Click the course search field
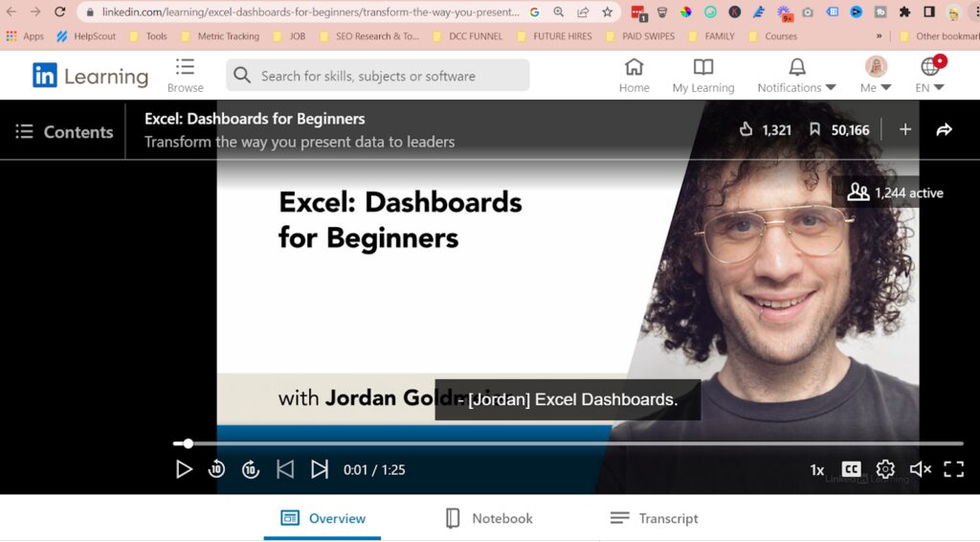This screenshot has height=542, width=980. coord(377,76)
